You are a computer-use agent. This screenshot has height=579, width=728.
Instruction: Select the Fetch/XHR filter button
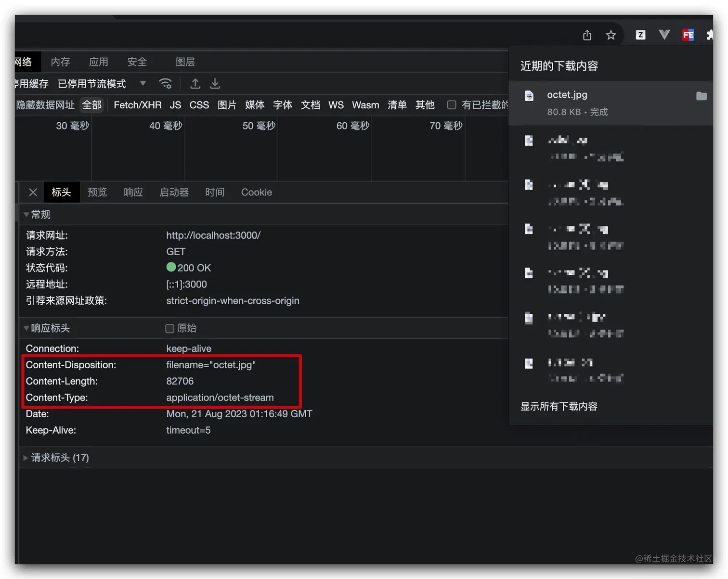[x=137, y=105]
